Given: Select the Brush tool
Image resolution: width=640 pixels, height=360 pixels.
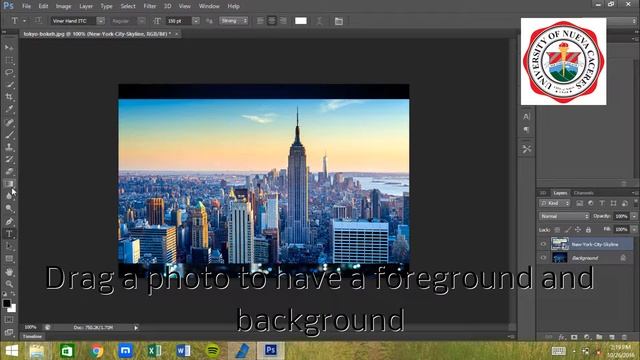Looking at the screenshot, I should coord(9,134).
